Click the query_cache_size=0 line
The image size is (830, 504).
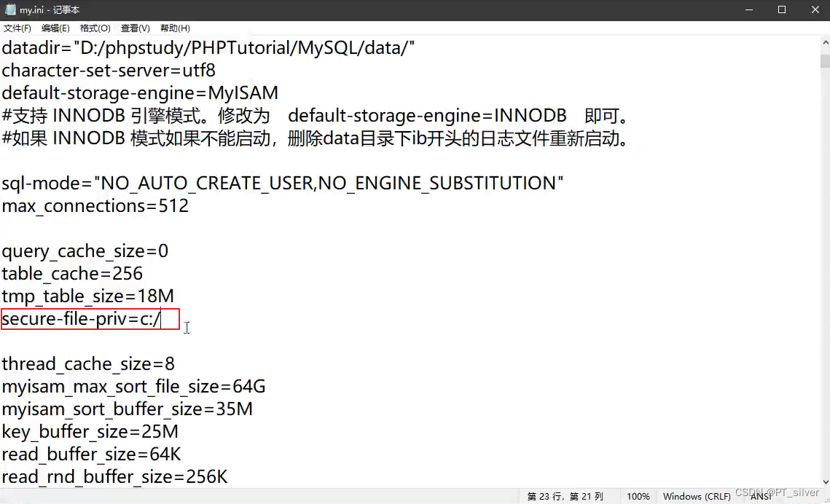85,251
